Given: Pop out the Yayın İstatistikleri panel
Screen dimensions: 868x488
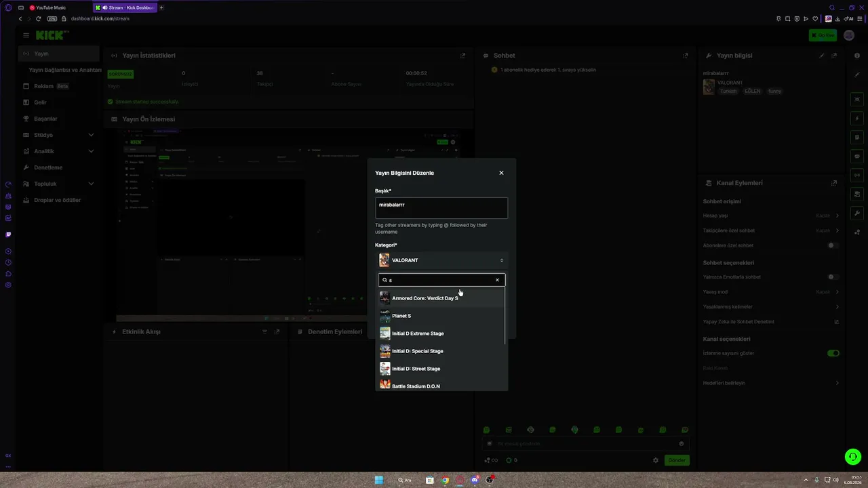Looking at the screenshot, I should (x=463, y=56).
